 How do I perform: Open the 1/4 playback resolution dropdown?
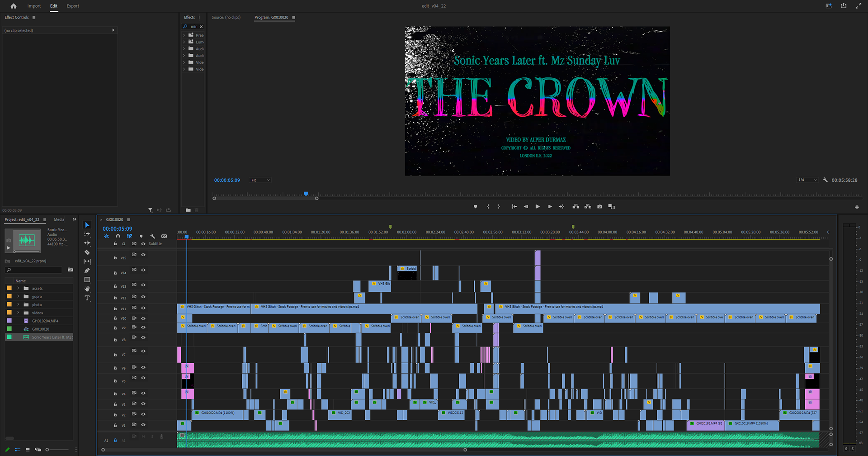tap(807, 180)
